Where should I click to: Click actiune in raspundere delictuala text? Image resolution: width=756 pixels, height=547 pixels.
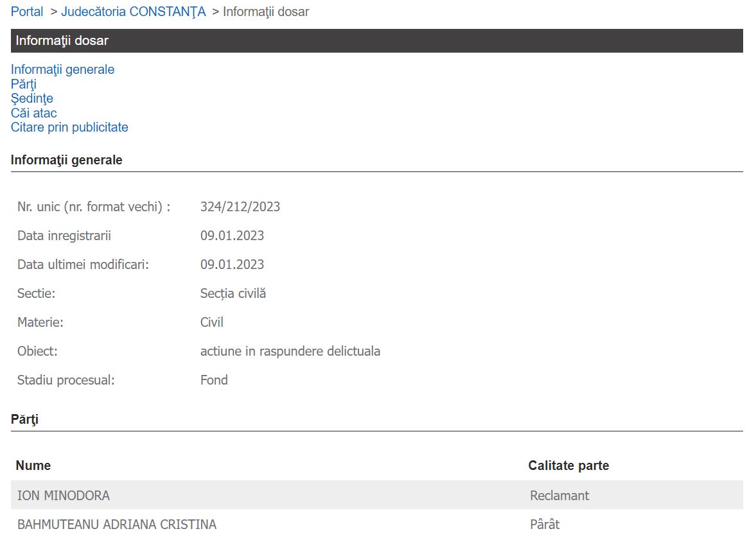pos(290,351)
